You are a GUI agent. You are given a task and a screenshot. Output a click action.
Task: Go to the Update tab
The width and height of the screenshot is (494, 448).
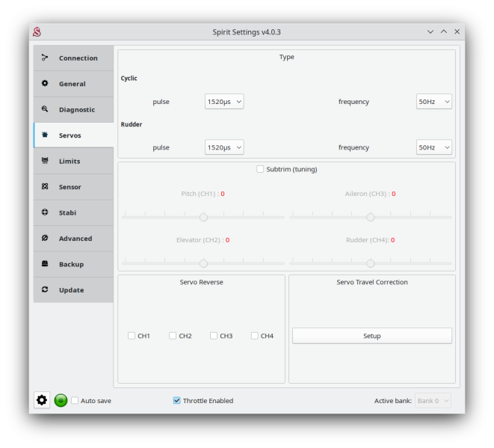click(x=73, y=290)
